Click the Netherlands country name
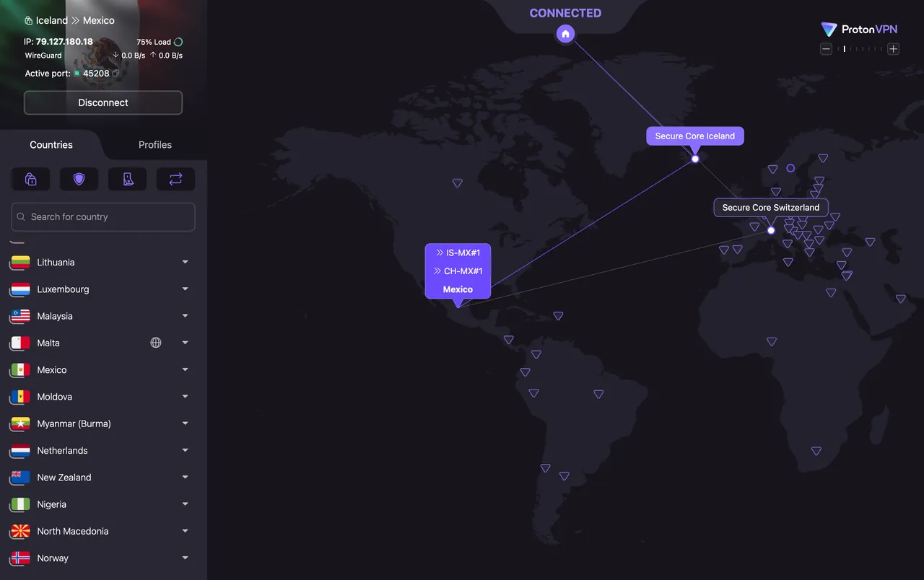 [63, 451]
